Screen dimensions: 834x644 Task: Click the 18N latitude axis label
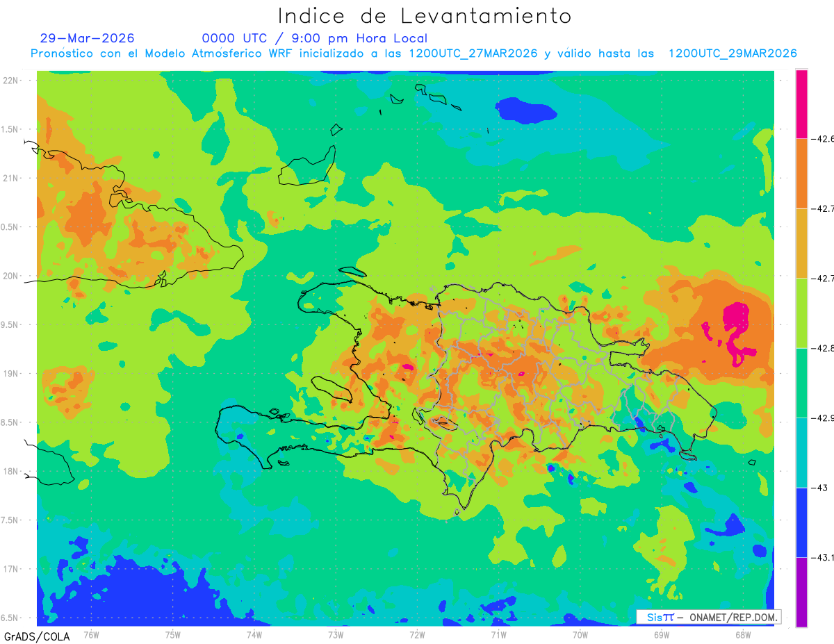tap(10, 471)
